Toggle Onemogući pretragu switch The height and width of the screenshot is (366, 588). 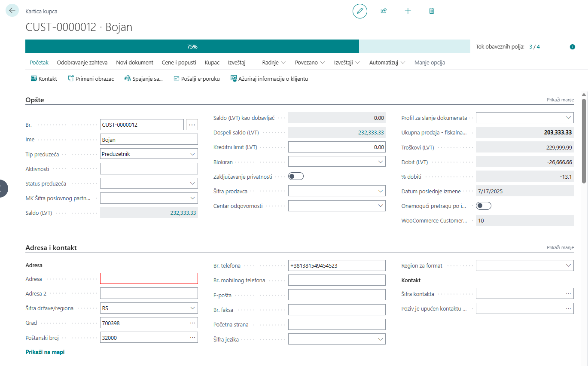(484, 206)
